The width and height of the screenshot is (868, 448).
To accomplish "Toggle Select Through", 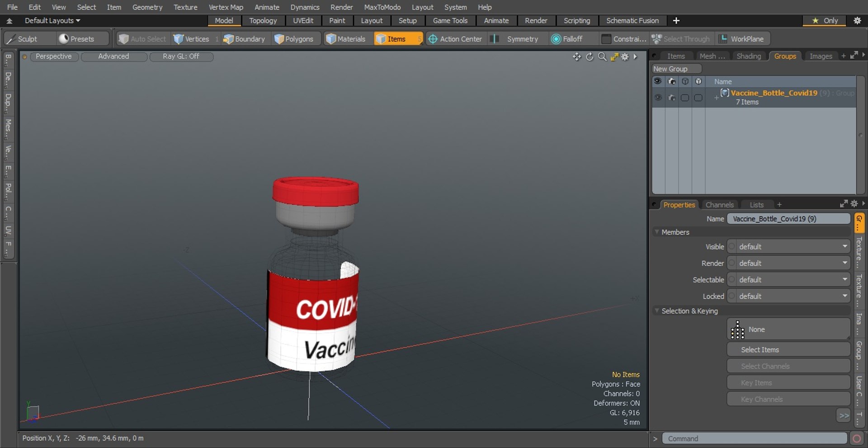I will 681,39.
